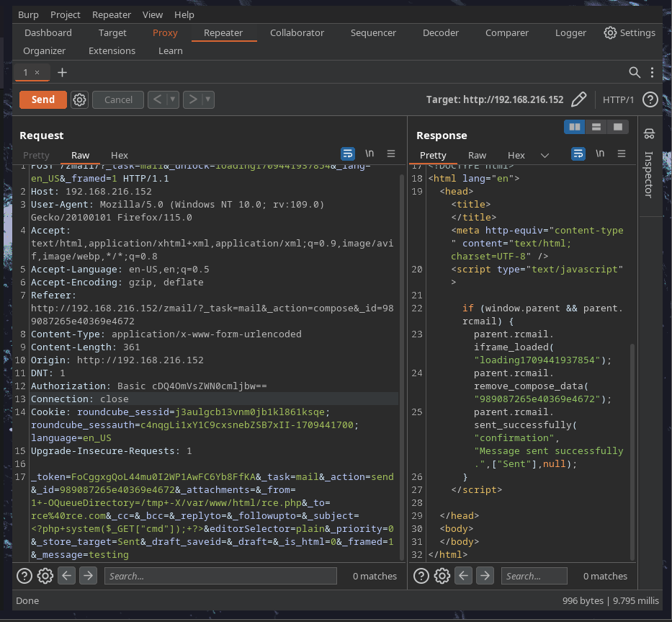
Task: Expand back history dropdown arrow
Action: pos(173,99)
